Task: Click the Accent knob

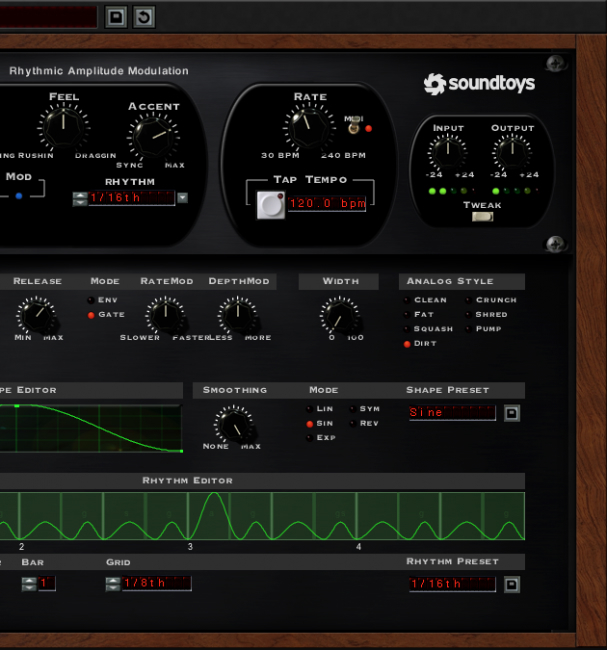Action: [x=153, y=137]
